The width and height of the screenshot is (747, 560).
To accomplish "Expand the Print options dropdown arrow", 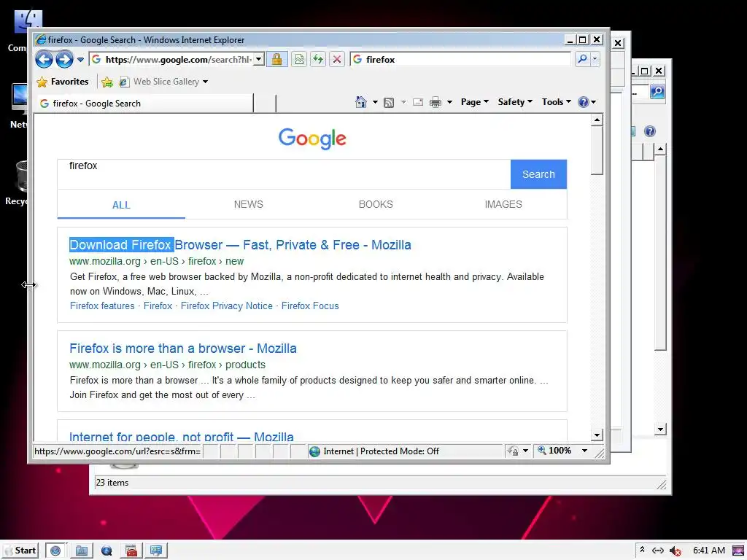I will point(449,102).
